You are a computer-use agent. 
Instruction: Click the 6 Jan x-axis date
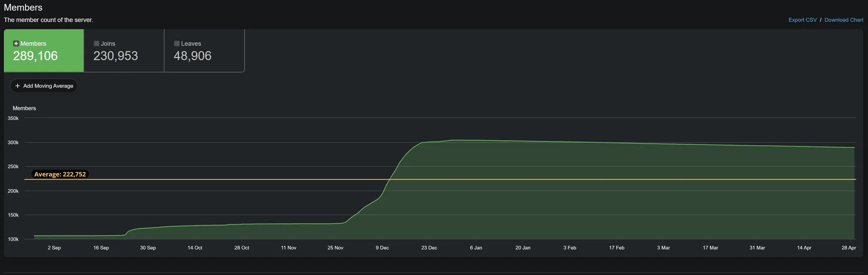point(476,247)
